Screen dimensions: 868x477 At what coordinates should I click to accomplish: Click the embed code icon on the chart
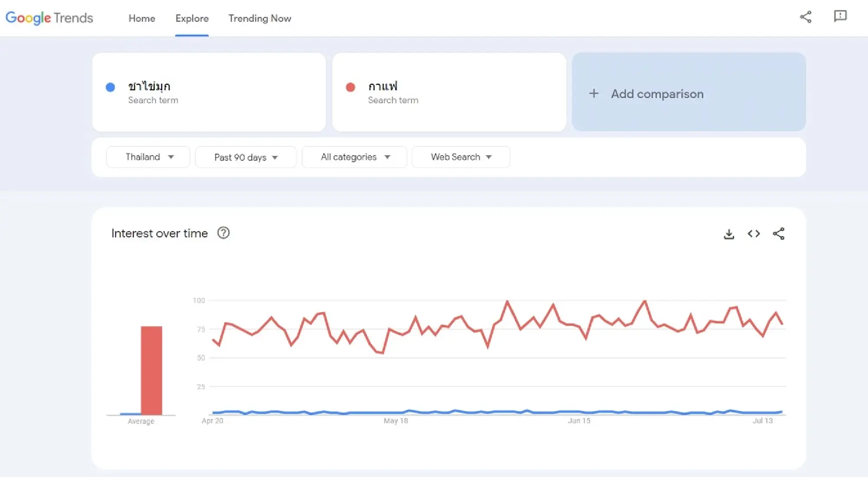tap(754, 234)
